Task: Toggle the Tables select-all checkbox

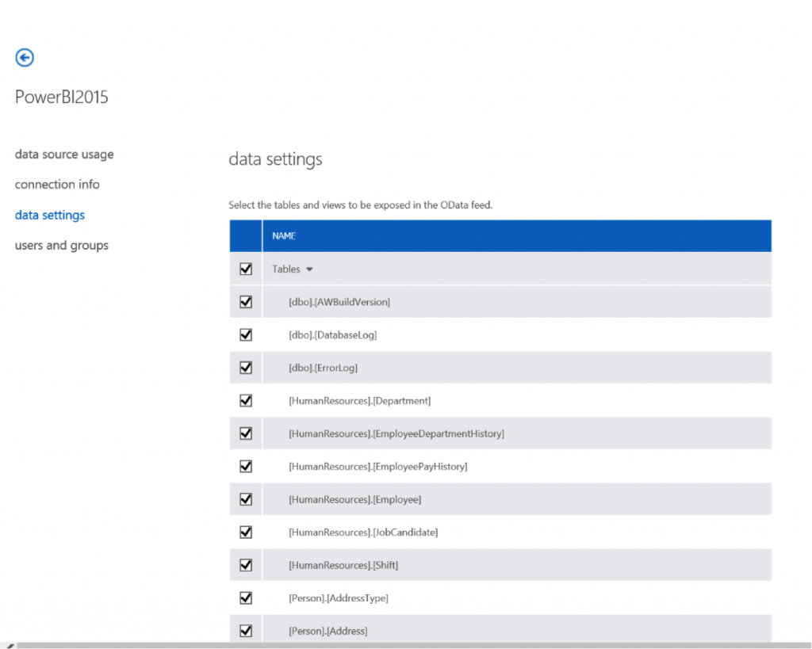Action: (246, 269)
